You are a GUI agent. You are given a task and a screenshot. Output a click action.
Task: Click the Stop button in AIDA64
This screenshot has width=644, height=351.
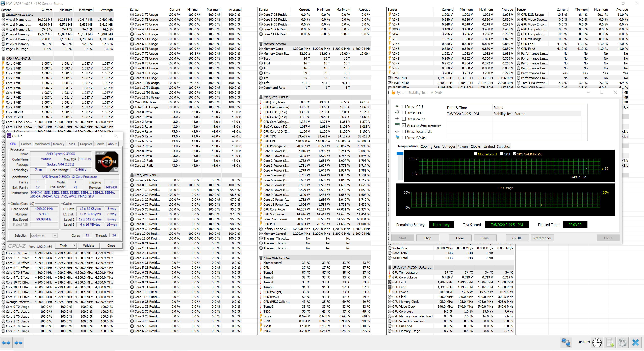(427, 238)
